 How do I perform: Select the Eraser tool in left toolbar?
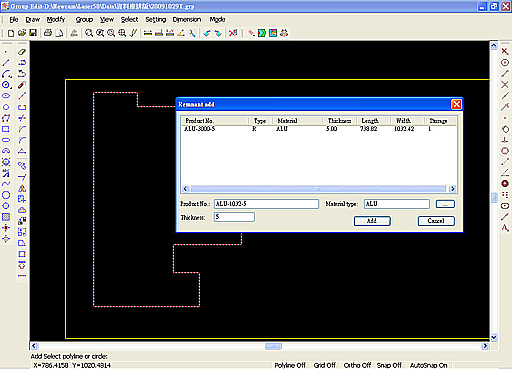coord(22,52)
